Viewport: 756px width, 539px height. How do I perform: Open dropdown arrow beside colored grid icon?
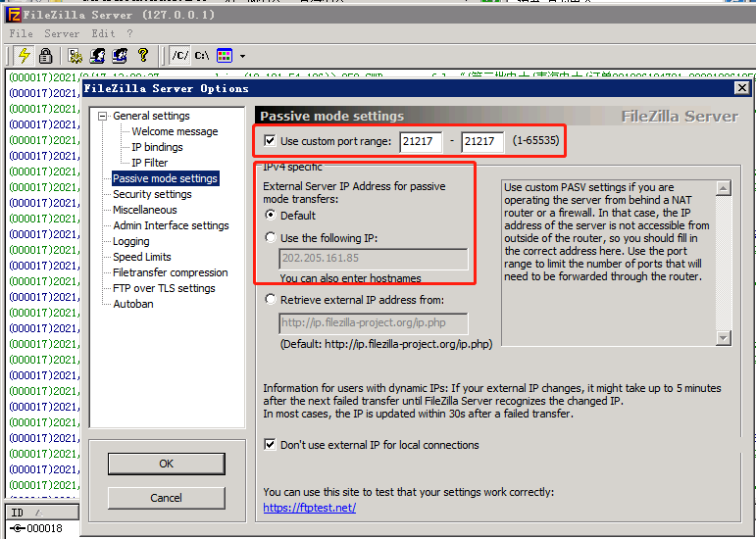242,56
